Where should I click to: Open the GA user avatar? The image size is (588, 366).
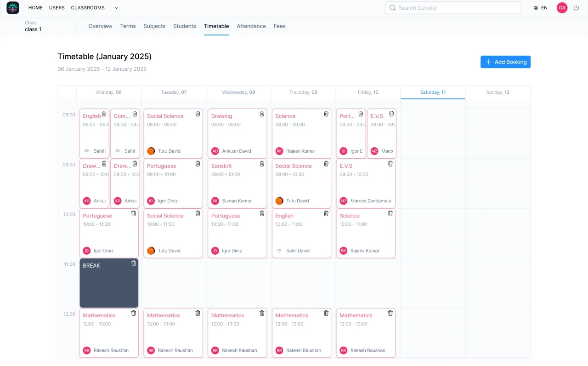[x=562, y=8]
